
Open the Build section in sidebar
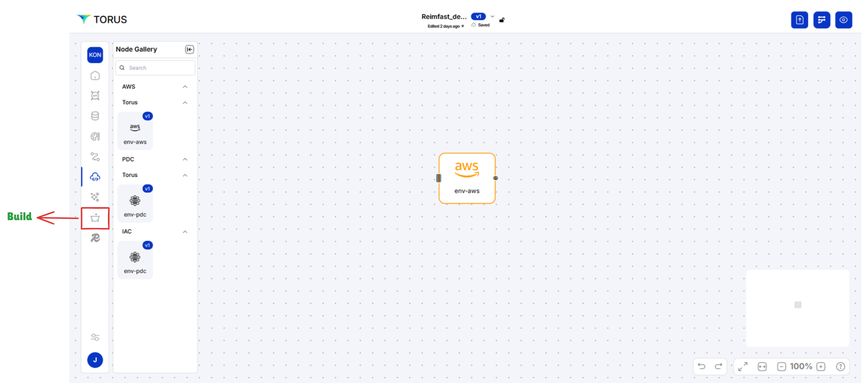point(95,218)
